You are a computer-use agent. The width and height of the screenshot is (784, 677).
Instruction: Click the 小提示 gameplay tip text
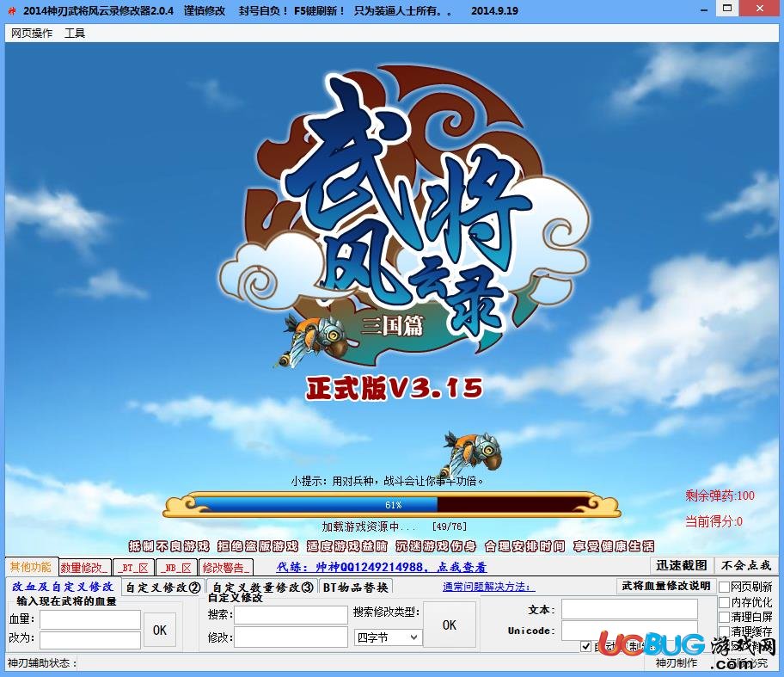click(388, 481)
